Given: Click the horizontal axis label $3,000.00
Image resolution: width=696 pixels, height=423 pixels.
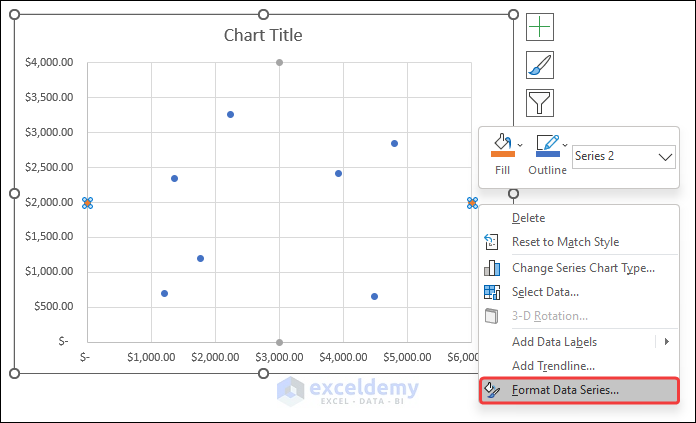Looking at the screenshot, I should pyautogui.click(x=279, y=357).
